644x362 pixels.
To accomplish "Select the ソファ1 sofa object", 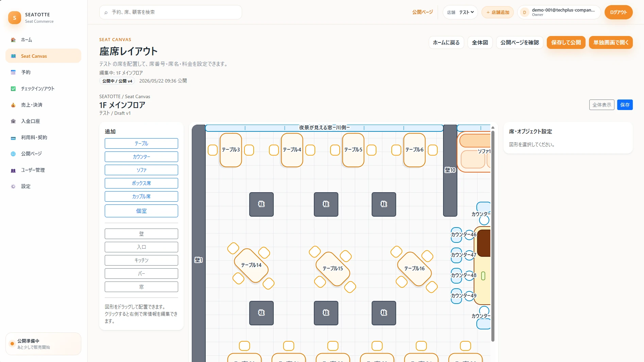I will click(x=474, y=151).
